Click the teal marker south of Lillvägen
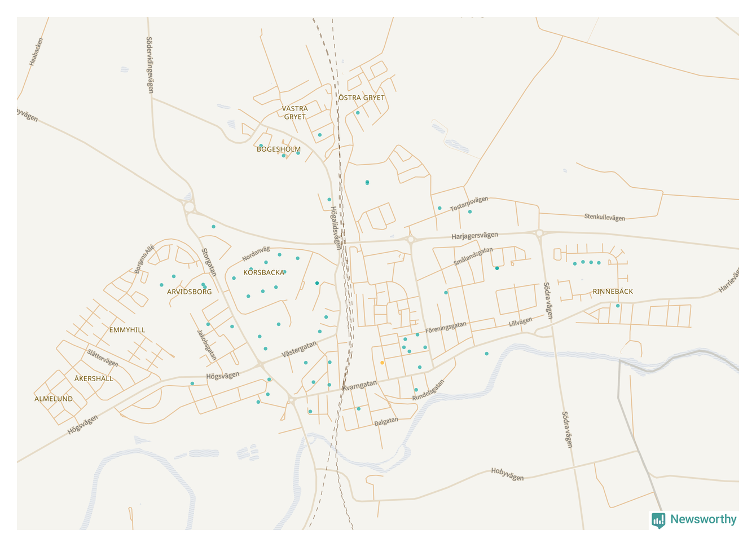 point(487,354)
